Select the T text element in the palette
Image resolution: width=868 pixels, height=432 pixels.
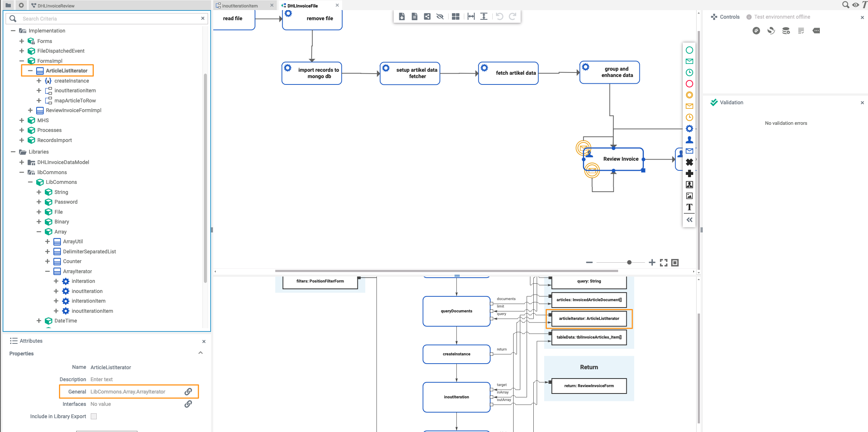[x=689, y=207]
